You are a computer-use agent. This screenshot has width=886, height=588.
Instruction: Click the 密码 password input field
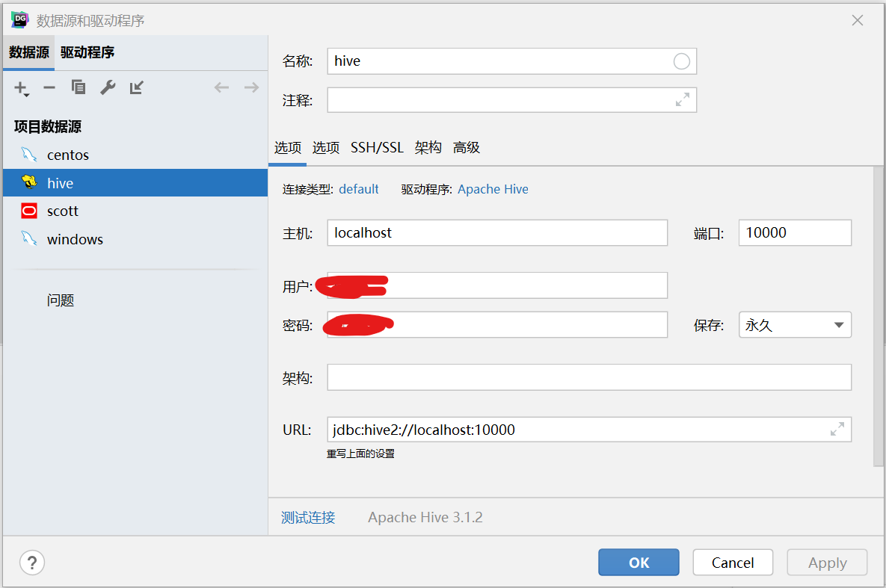[497, 325]
